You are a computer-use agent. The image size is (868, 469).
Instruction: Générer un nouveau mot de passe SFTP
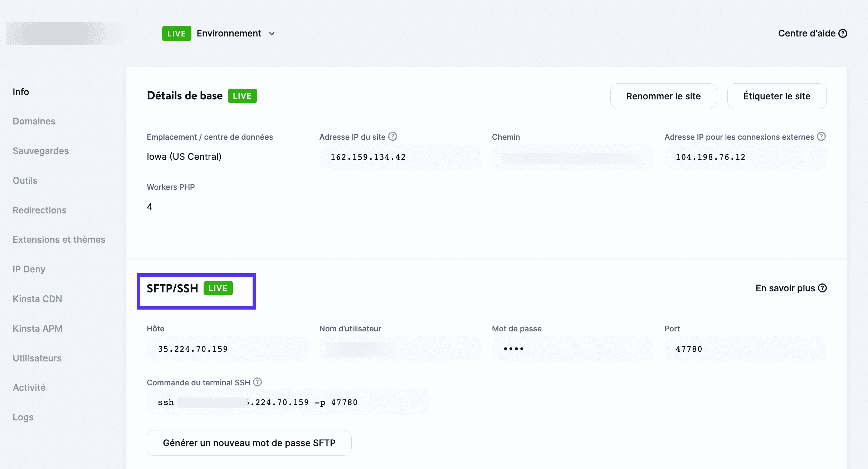point(249,443)
